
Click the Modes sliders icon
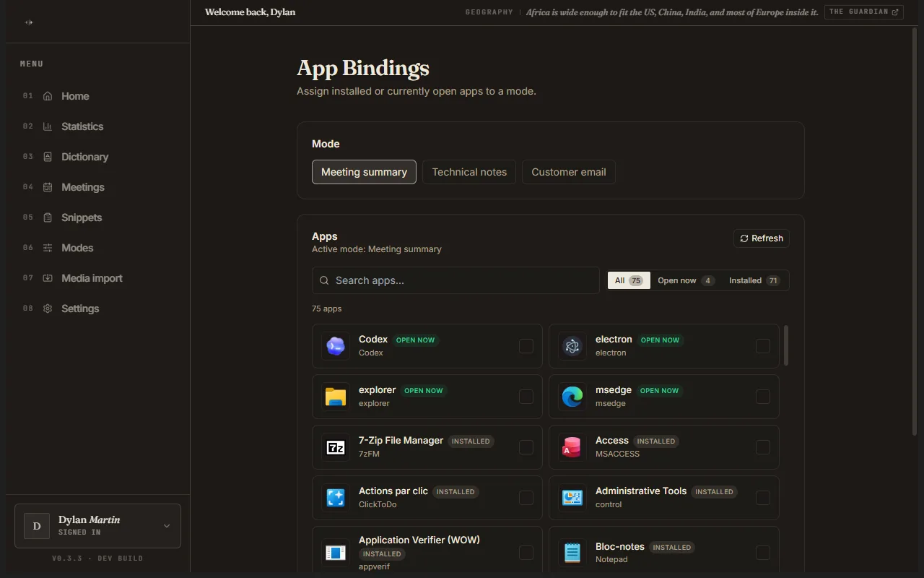click(48, 248)
